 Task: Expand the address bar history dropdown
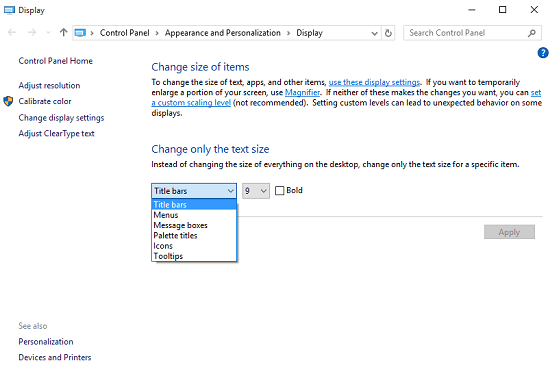coord(374,33)
